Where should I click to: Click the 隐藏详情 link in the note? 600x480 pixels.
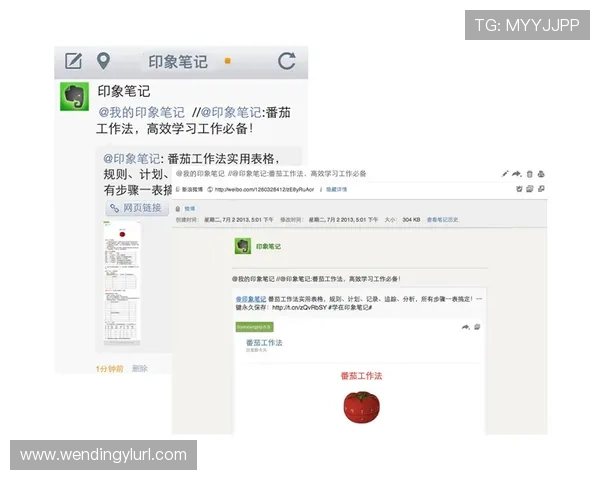(x=336, y=189)
